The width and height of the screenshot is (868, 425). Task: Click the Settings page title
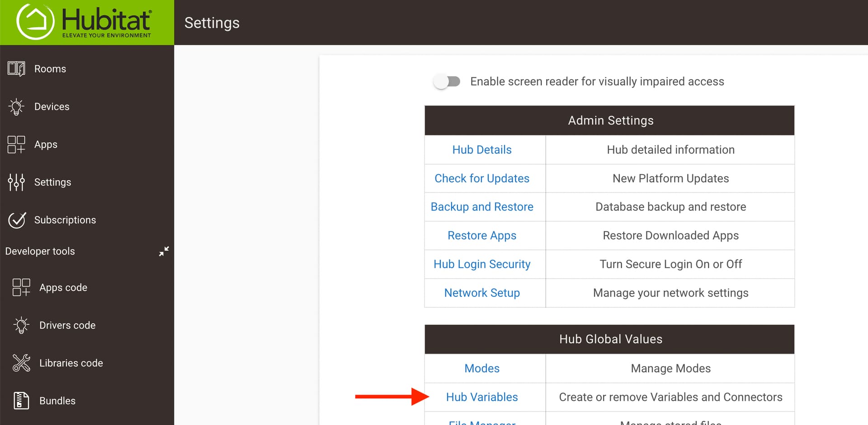pos(212,23)
